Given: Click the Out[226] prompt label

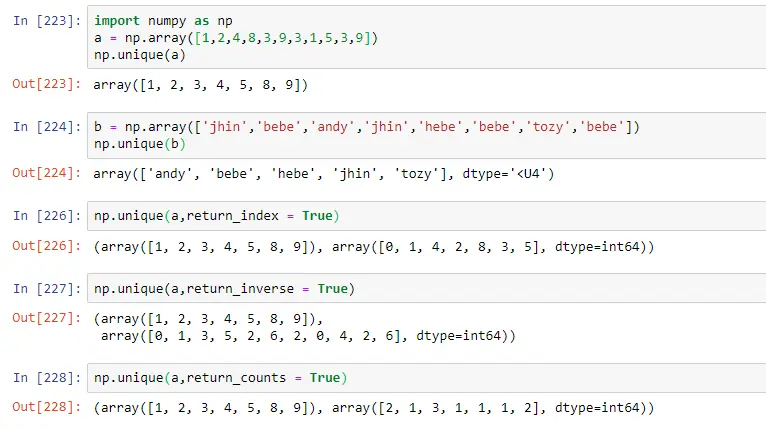Looking at the screenshot, I should [46, 246].
